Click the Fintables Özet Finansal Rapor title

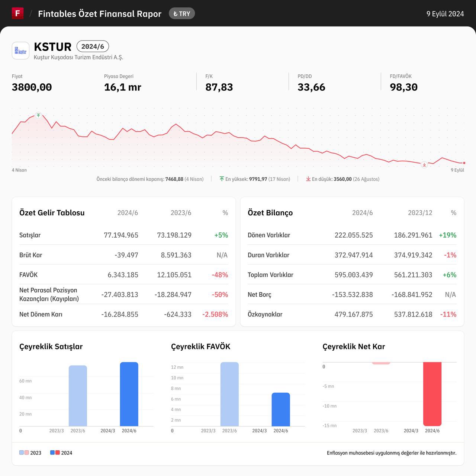(x=100, y=14)
